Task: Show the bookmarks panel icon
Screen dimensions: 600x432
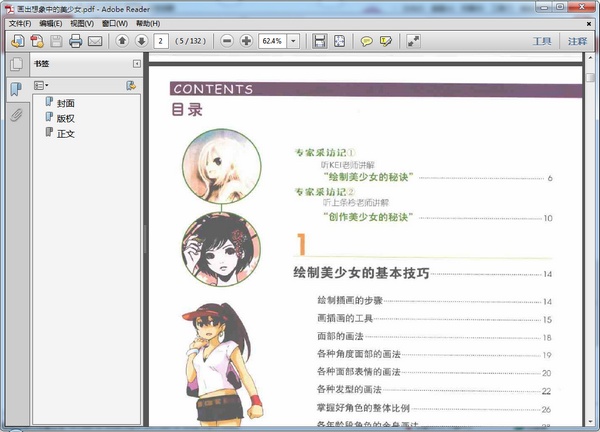Action: coord(16,89)
